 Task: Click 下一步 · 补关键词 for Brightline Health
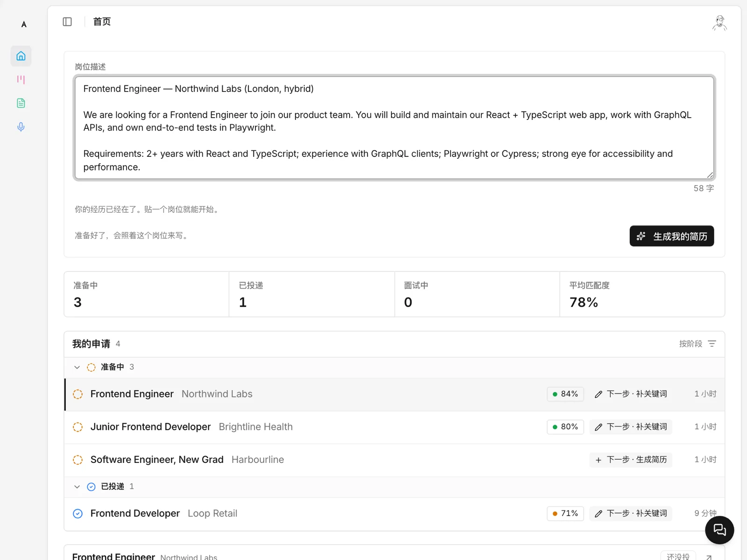click(x=631, y=427)
